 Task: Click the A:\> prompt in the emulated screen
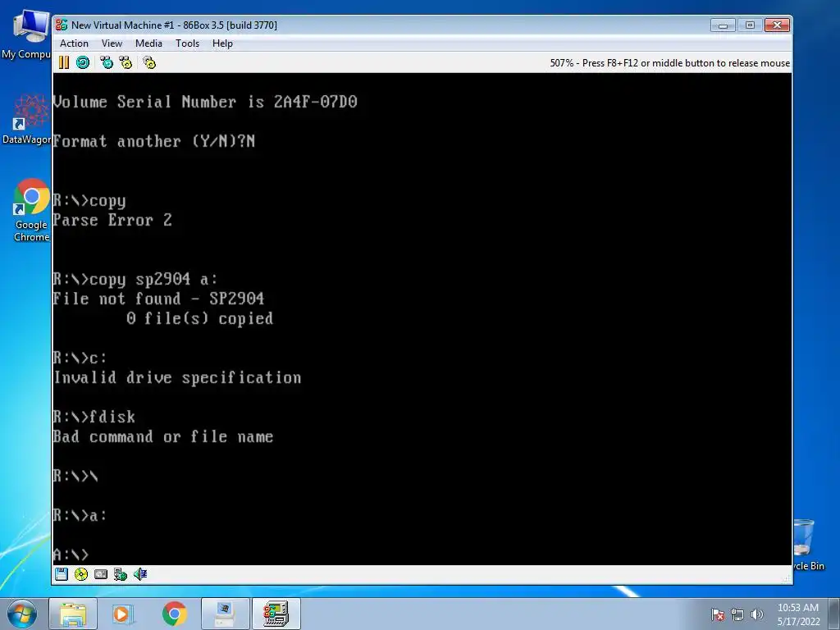(x=71, y=555)
